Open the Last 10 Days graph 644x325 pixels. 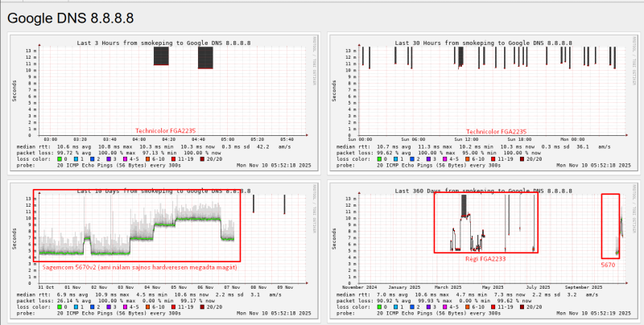(x=164, y=250)
